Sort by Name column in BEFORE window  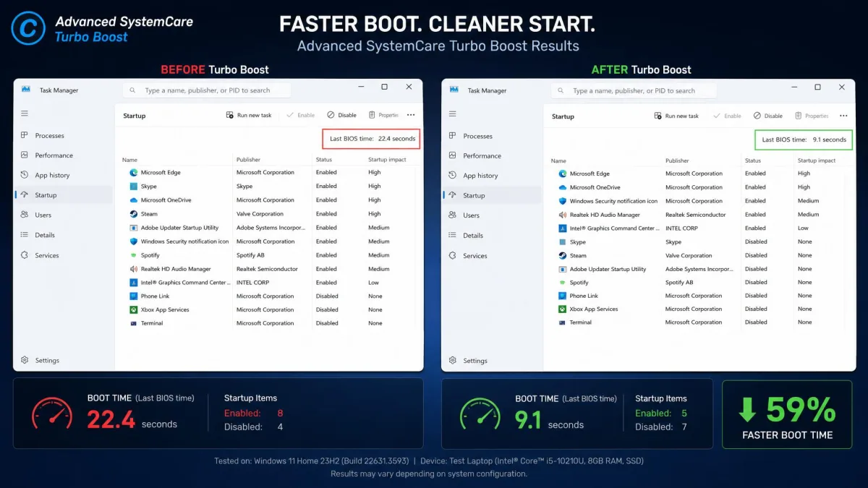click(x=129, y=160)
